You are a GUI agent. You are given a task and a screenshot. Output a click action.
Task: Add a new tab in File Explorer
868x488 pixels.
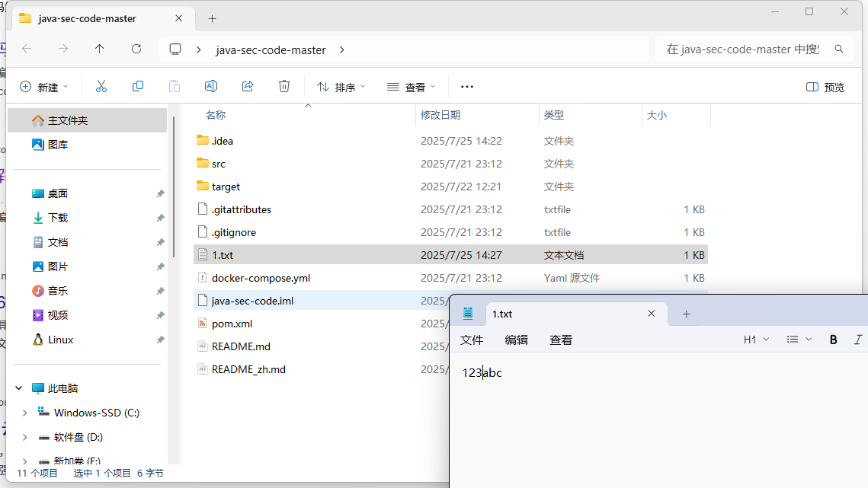(212, 19)
